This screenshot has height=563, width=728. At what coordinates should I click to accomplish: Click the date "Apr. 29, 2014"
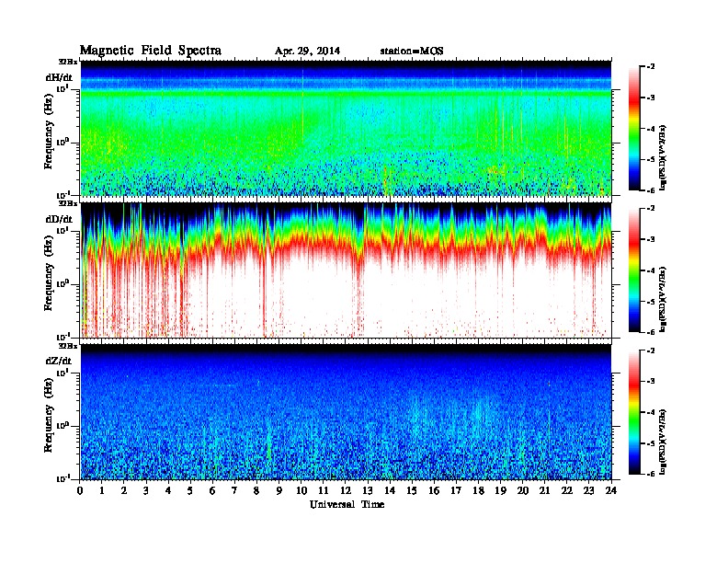point(307,52)
